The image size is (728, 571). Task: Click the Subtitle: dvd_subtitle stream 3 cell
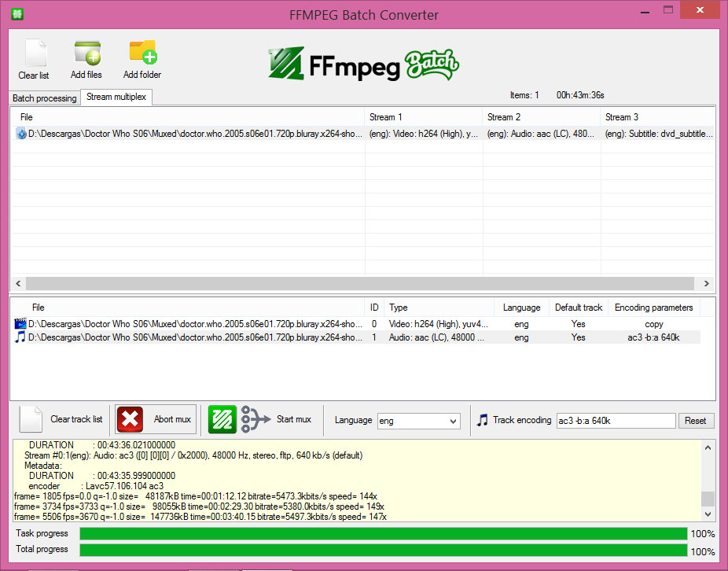(x=658, y=134)
